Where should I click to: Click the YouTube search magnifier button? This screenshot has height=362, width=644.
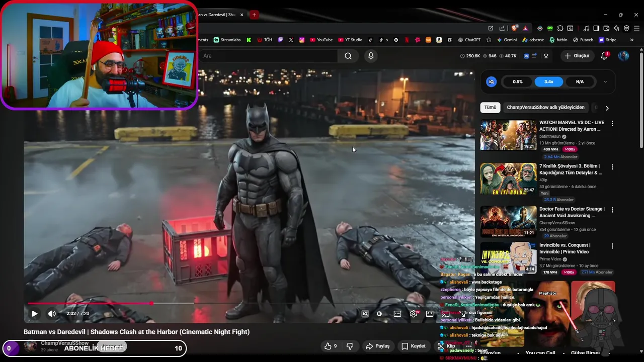coord(348,56)
